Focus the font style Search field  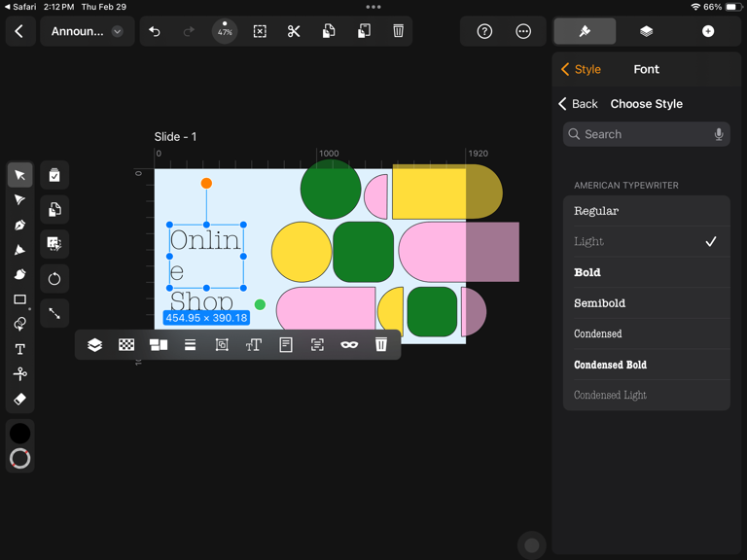click(x=646, y=134)
